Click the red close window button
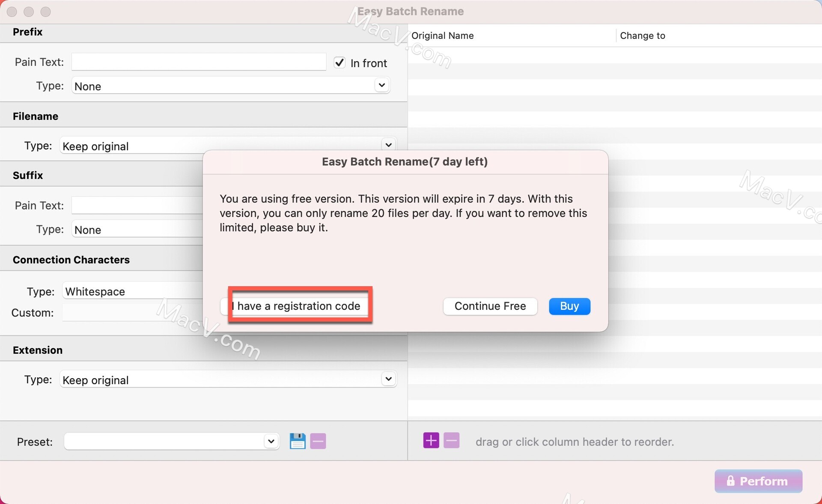This screenshot has height=504, width=822. tap(12, 12)
